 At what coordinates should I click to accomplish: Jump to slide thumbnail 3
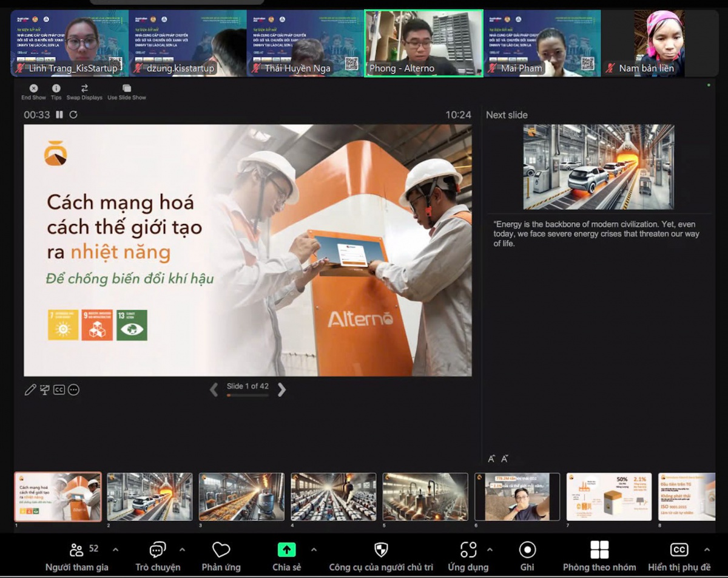tap(241, 497)
